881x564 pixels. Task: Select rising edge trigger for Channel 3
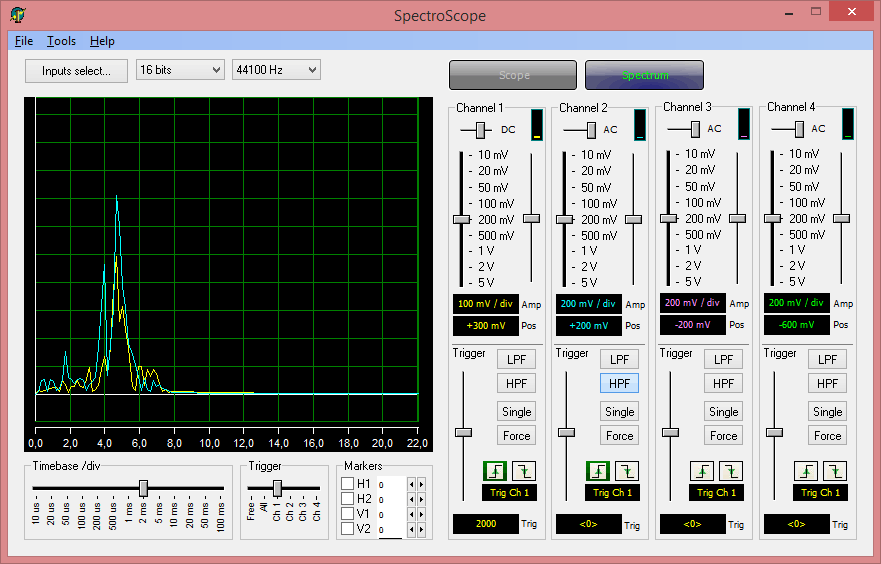pyautogui.click(x=702, y=470)
